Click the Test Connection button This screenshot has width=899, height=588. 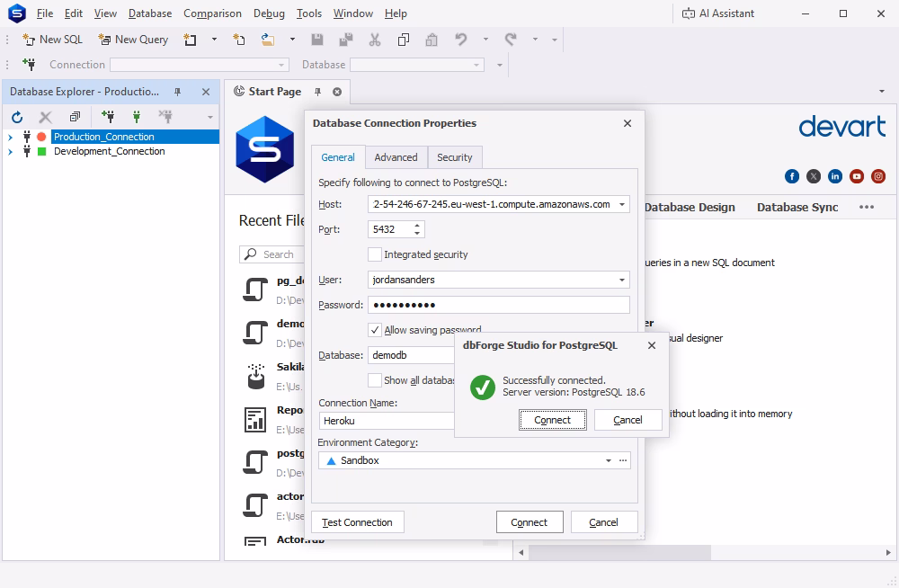[357, 522]
